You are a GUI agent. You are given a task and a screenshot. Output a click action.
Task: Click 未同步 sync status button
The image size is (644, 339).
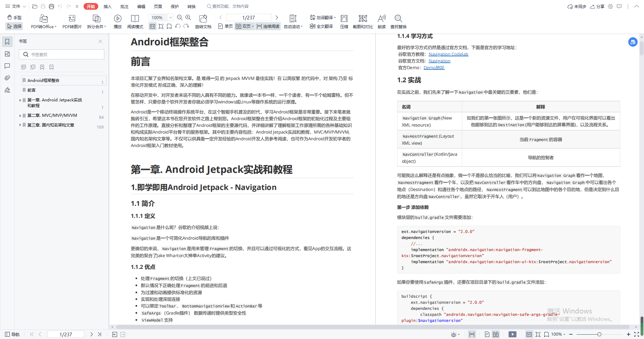click(577, 6)
